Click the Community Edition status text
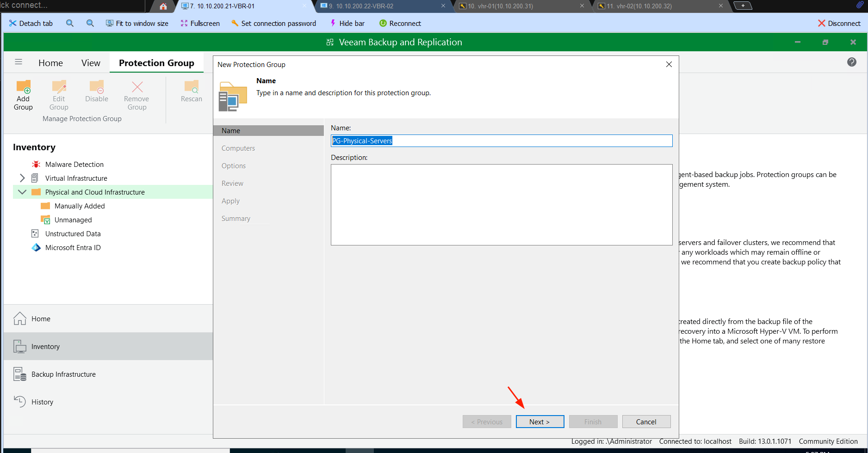The width and height of the screenshot is (868, 453). coord(828,441)
